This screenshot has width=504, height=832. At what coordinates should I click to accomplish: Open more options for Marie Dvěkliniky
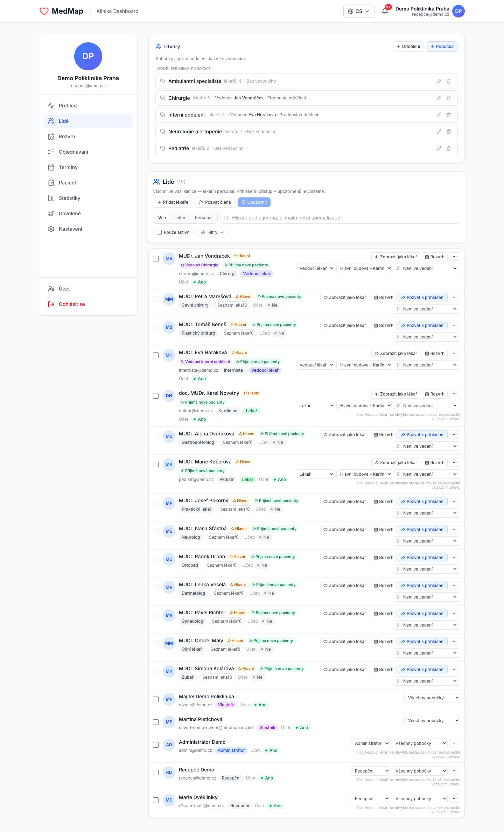click(455, 798)
